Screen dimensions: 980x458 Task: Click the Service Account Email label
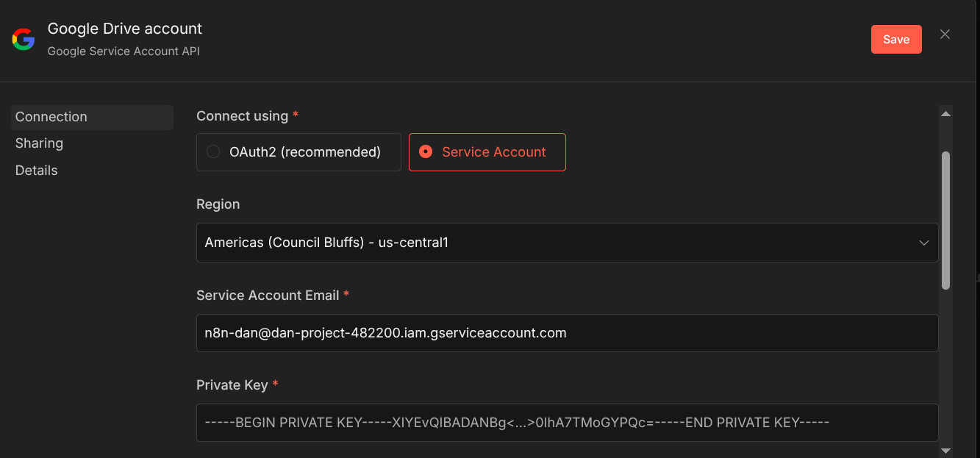(268, 296)
